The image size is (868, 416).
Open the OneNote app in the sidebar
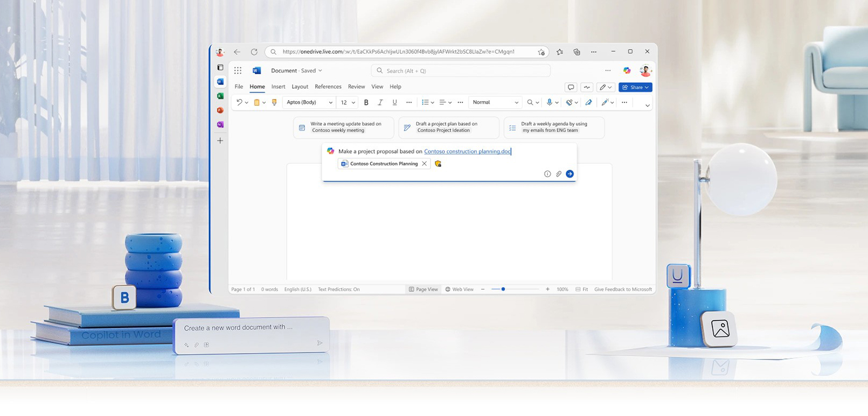[x=220, y=124]
